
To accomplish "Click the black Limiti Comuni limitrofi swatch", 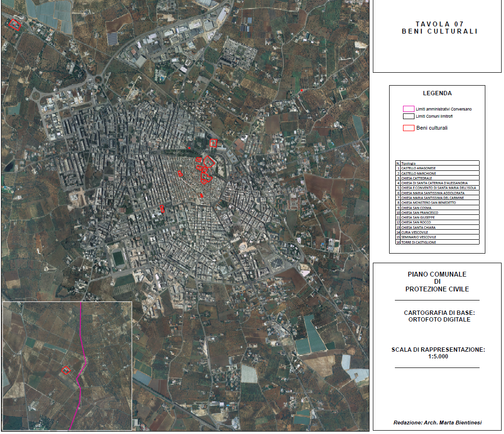I will [408, 116].
